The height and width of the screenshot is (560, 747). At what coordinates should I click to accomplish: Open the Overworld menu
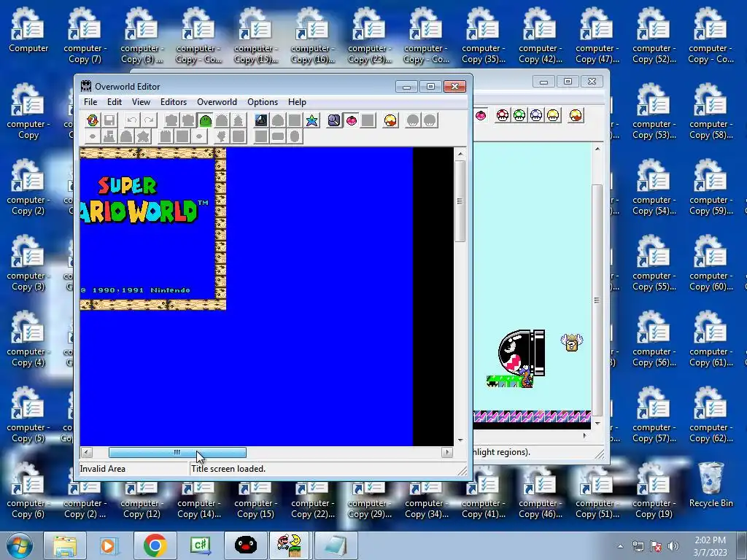[x=217, y=102]
